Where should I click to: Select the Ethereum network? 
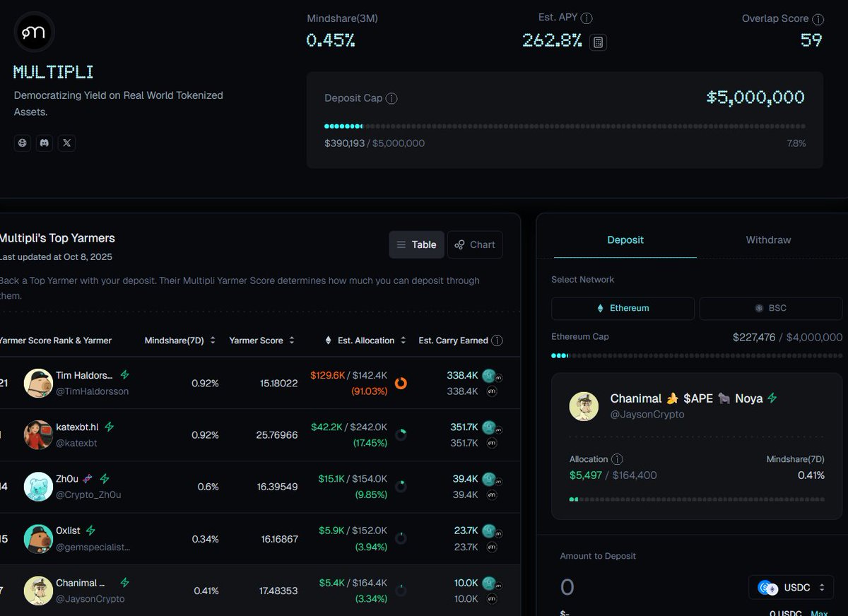tap(623, 308)
